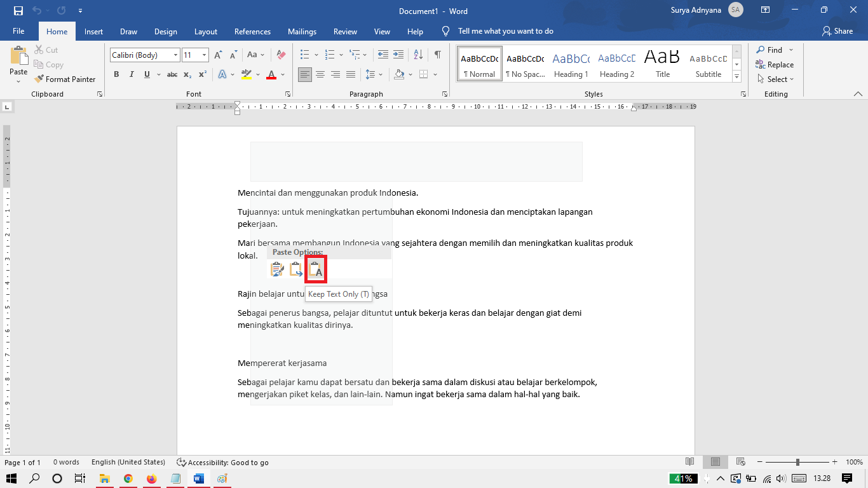The height and width of the screenshot is (488, 868).
Task: Choose Keep Source Formatting paste option
Action: [x=277, y=270]
